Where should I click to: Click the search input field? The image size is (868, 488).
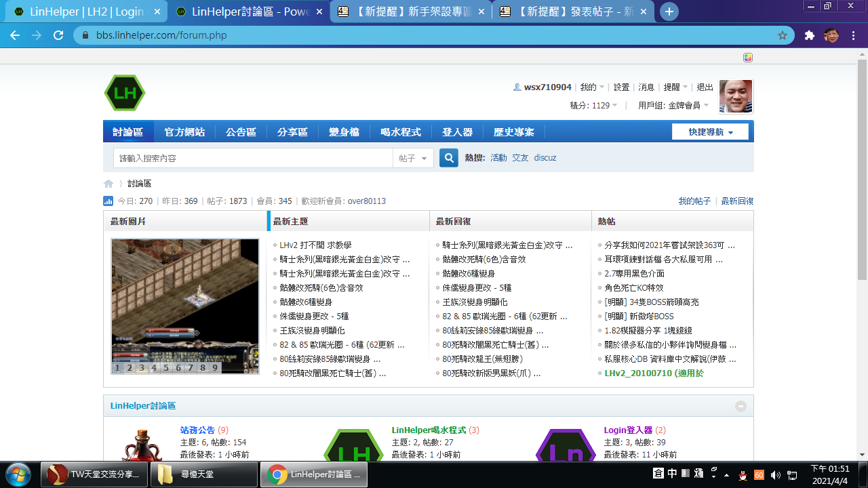tap(253, 159)
